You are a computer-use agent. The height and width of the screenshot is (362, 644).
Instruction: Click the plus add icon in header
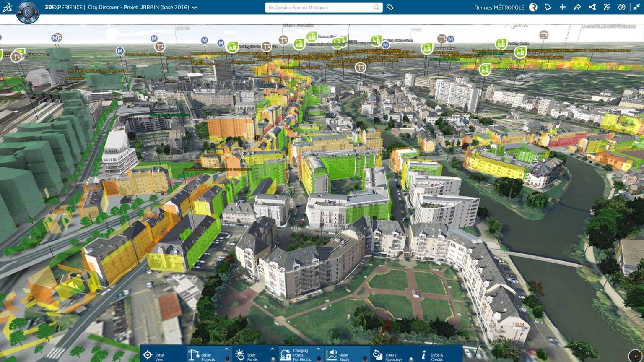point(563,7)
